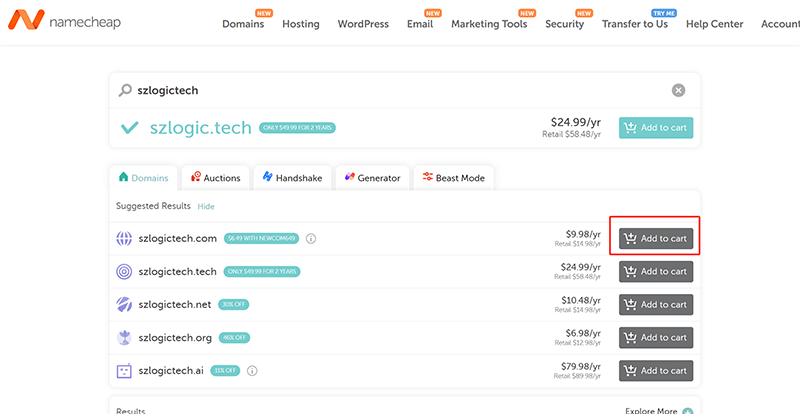Click the teal checkmark beside szlogic.tech

(130, 128)
